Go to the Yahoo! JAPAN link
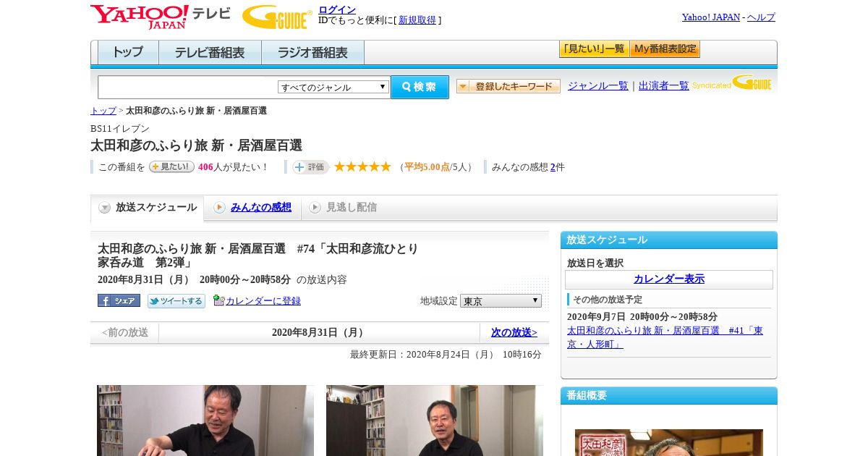Viewport: 868px width, 456px height. 711,17
